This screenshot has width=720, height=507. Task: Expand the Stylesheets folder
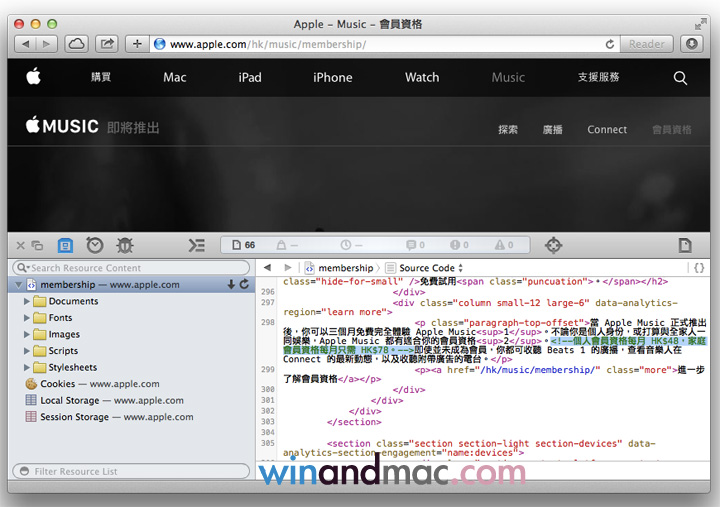(28, 367)
